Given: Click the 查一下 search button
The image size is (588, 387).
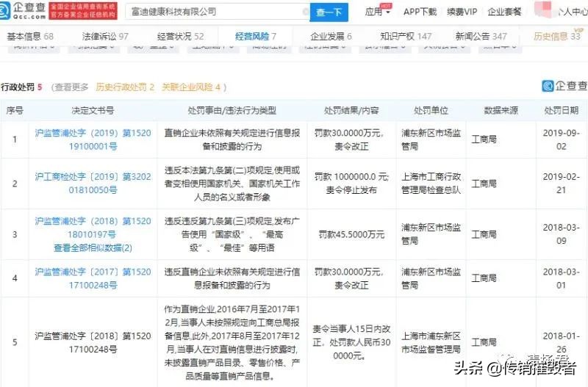Looking at the screenshot, I should tap(329, 12).
